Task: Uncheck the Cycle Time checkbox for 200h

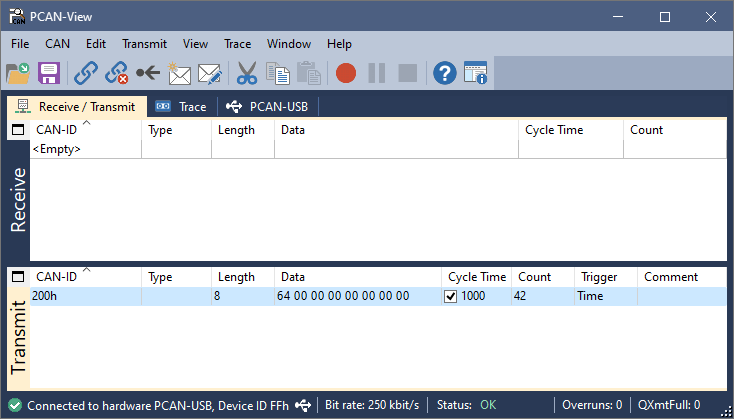Action: tap(450, 296)
